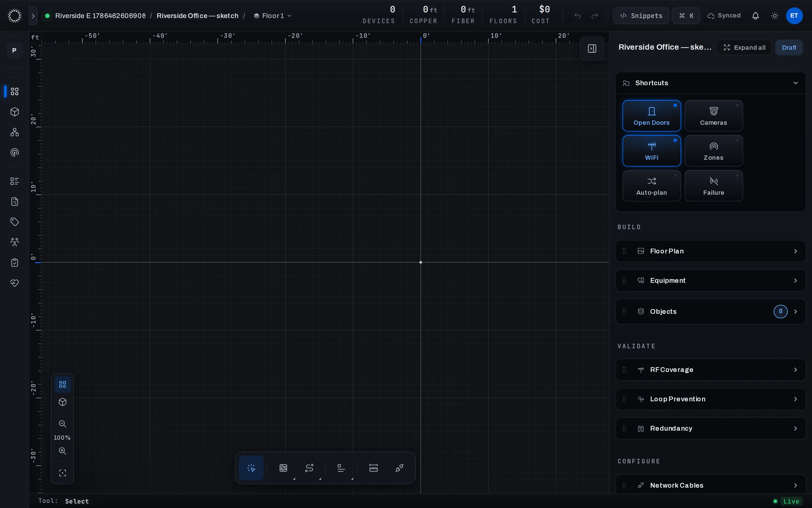
Task: Open the 3D cube view in left sidebar
Action: click(14, 112)
